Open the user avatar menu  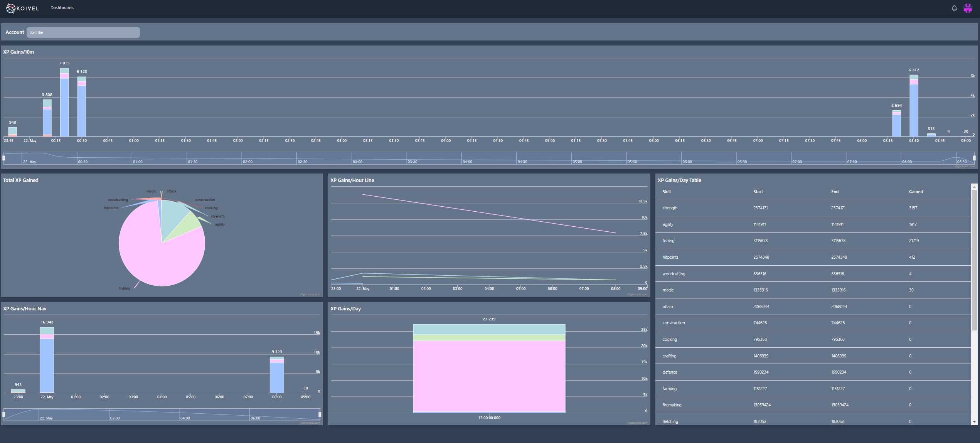pyautogui.click(x=968, y=8)
